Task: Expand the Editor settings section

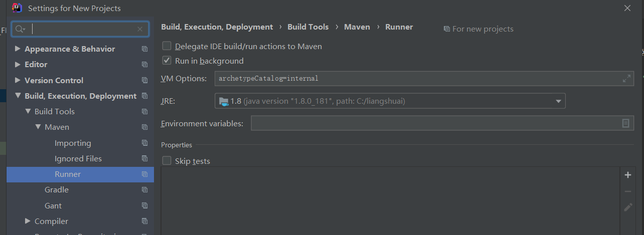Action: (x=18, y=65)
